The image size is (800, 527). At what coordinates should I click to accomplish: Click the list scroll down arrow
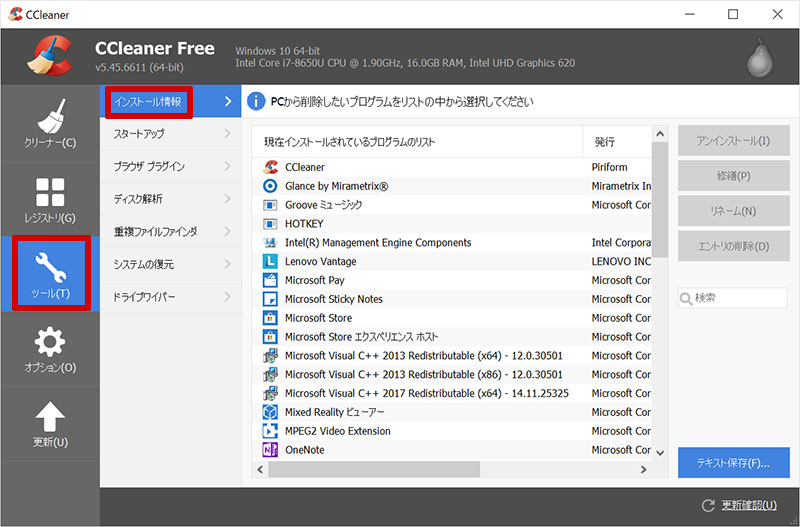[x=660, y=453]
